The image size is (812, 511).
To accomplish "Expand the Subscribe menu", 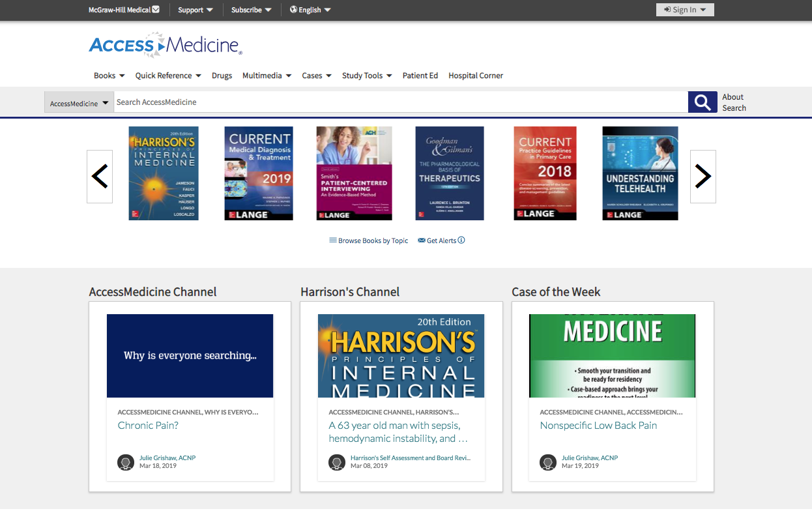I will coord(252,10).
